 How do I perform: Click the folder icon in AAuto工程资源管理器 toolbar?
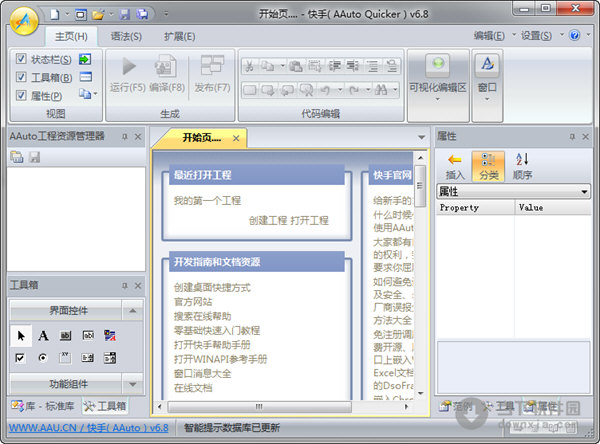point(17,157)
